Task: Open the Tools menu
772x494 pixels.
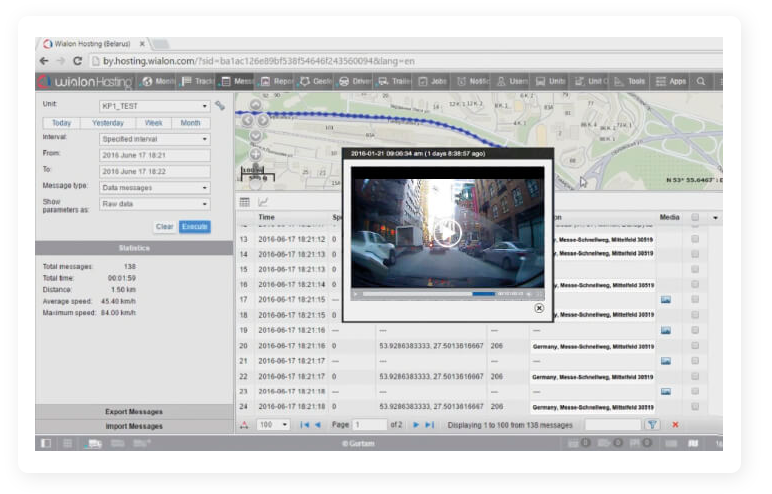Action: click(629, 82)
